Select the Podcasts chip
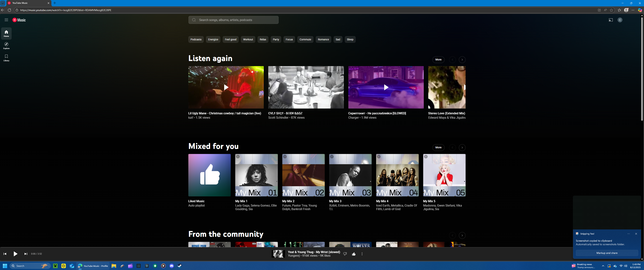Image resolution: width=644 pixels, height=270 pixels. (x=196, y=40)
